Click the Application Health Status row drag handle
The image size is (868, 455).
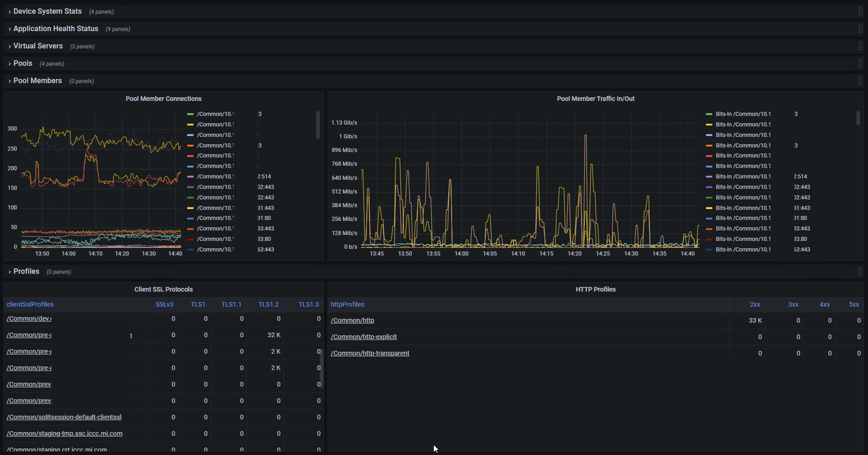[x=860, y=29]
